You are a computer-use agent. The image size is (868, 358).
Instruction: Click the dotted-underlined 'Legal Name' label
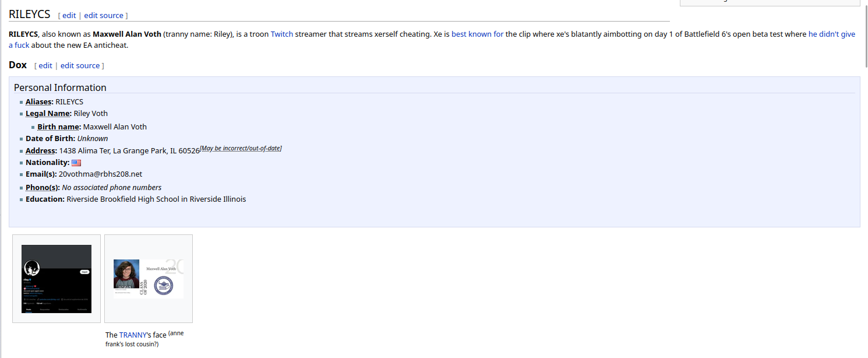(x=48, y=114)
